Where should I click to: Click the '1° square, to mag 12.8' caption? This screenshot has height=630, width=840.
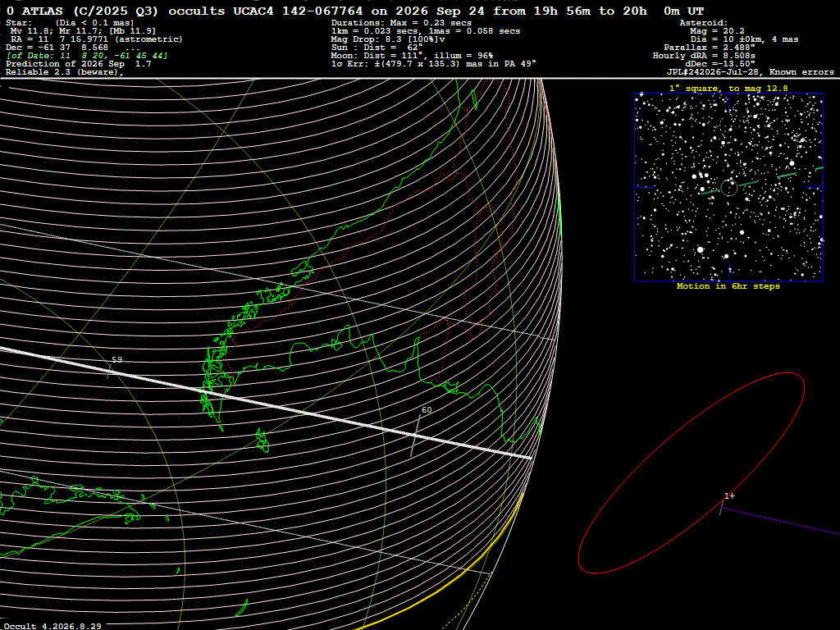[728, 89]
